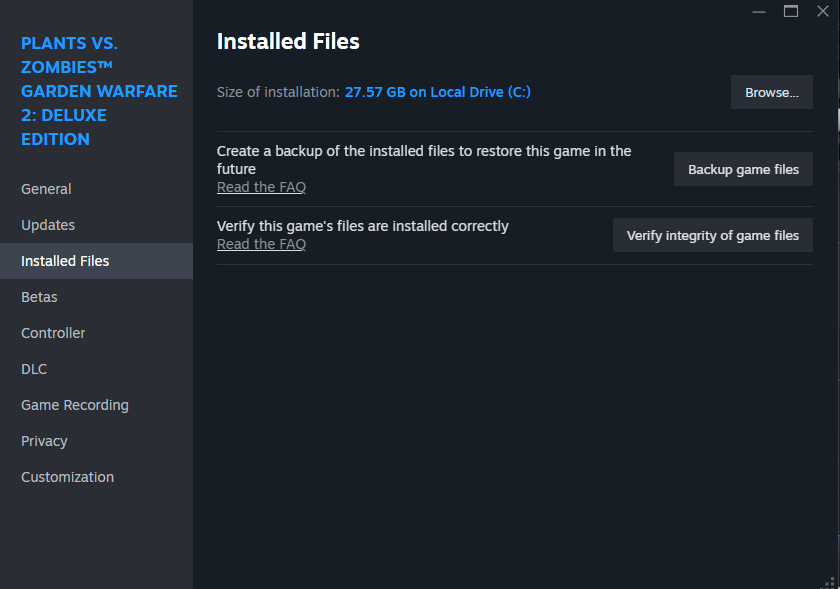Open the General settings tab
This screenshot has height=589, width=840.
point(46,189)
